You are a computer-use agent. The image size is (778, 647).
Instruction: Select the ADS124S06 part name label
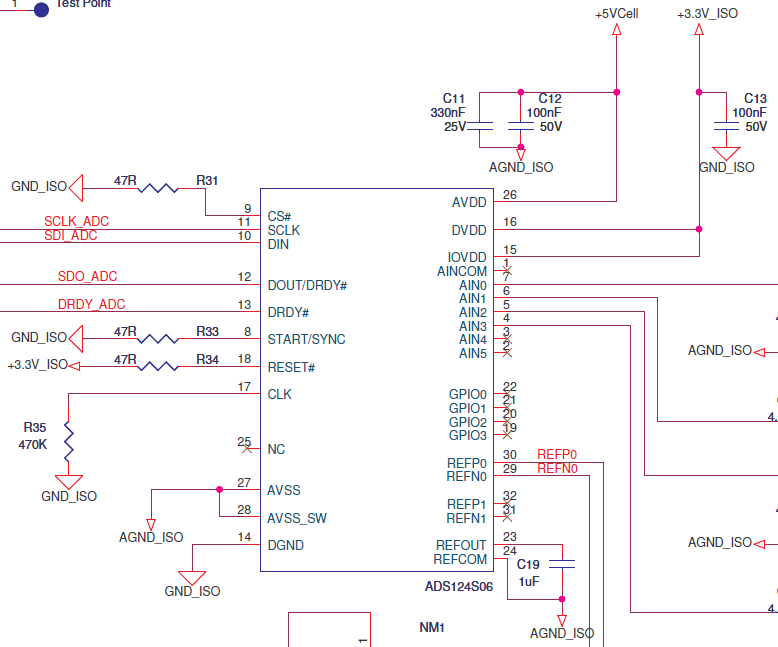click(x=459, y=586)
